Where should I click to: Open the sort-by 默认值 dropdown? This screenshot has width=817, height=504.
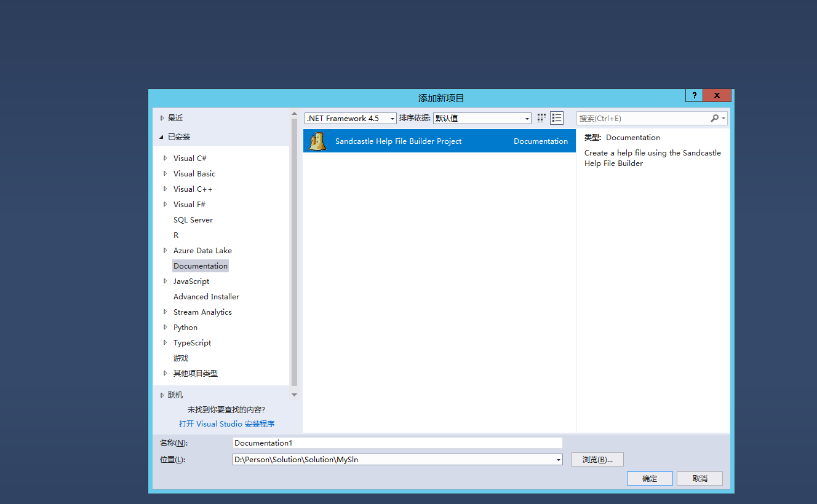(482, 119)
